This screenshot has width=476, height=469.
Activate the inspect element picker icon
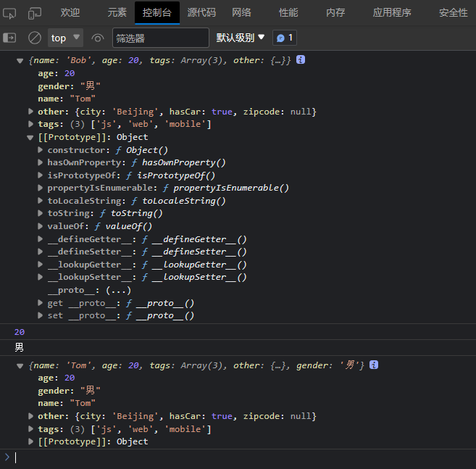coord(9,13)
